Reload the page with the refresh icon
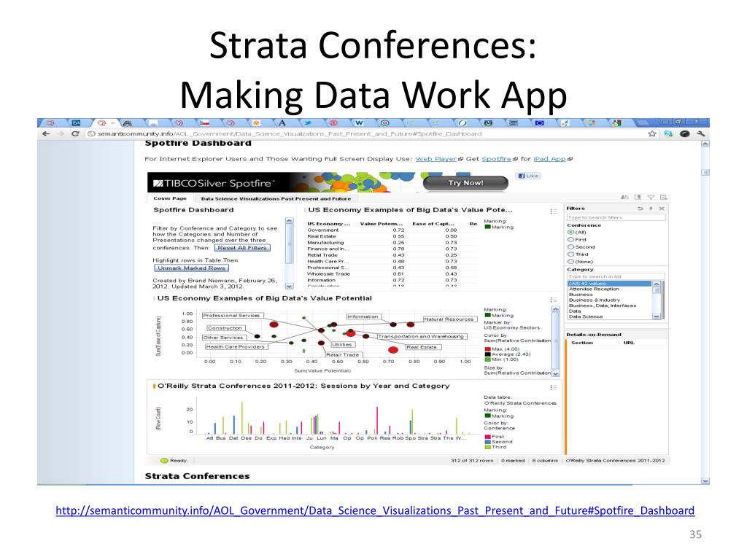The image size is (747, 560). point(75,134)
